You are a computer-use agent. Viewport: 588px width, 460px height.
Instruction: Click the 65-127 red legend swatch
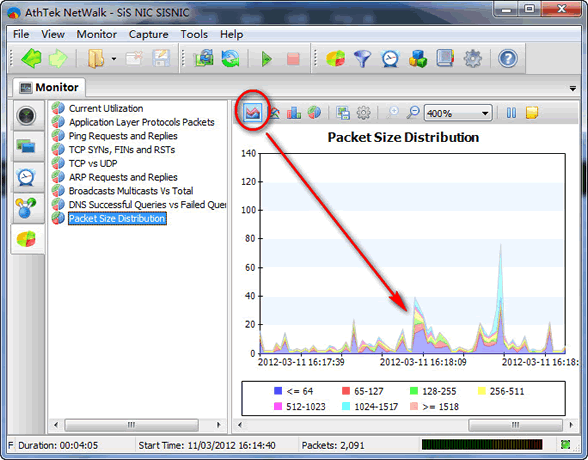pos(346,391)
